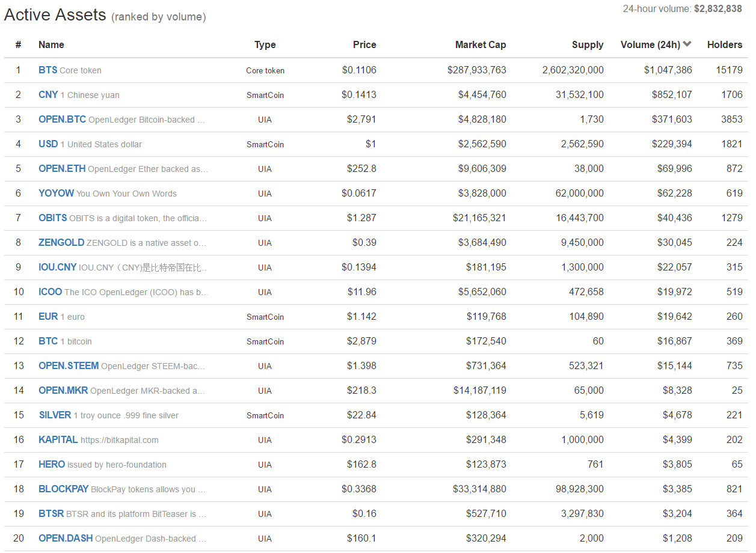This screenshot has width=756, height=553.
Task: Select the ZENGOLD holders count 224
Action: point(734,243)
